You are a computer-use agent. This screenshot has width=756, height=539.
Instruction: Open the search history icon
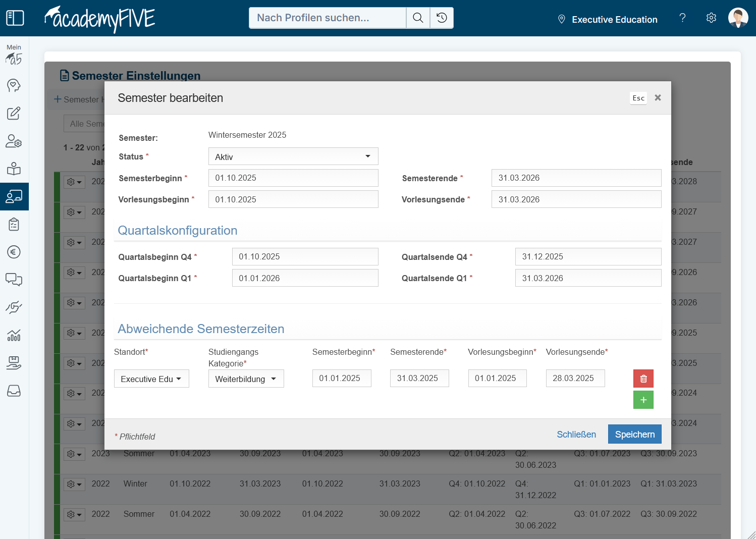click(442, 18)
